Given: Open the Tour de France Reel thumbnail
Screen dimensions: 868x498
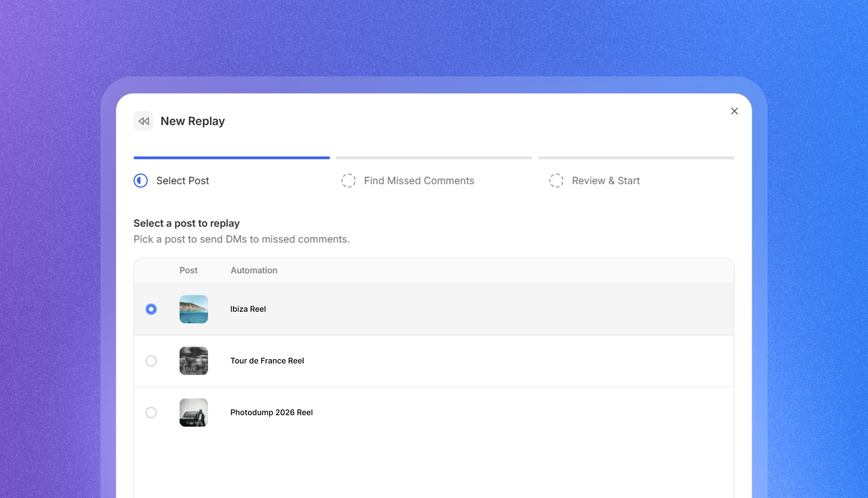Looking at the screenshot, I should (x=194, y=360).
